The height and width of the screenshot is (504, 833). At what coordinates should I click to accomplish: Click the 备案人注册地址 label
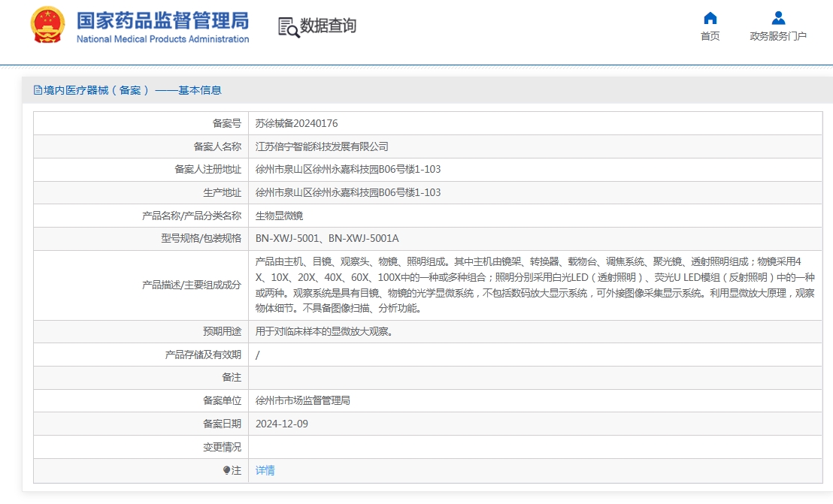click(x=207, y=169)
